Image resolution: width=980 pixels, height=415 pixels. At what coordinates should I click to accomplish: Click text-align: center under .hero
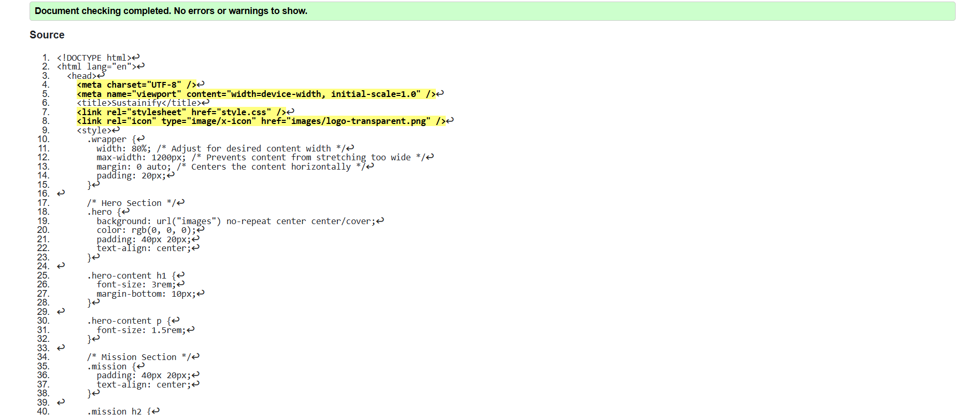point(148,248)
